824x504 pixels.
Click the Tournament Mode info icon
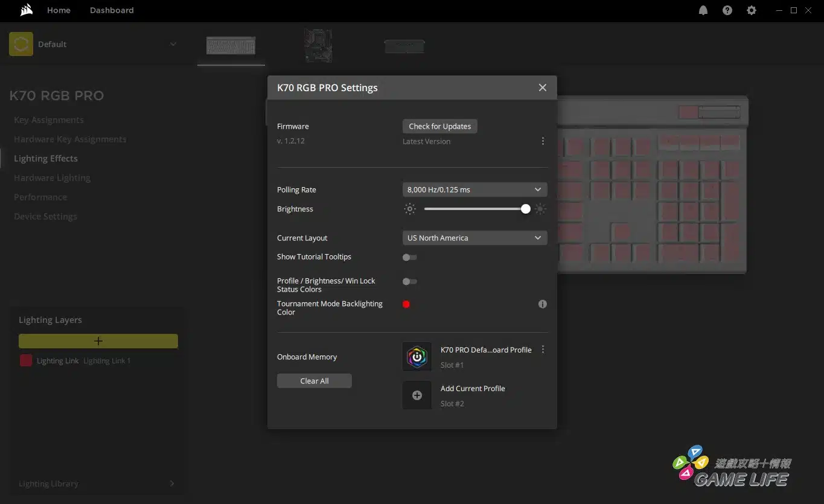pyautogui.click(x=542, y=304)
